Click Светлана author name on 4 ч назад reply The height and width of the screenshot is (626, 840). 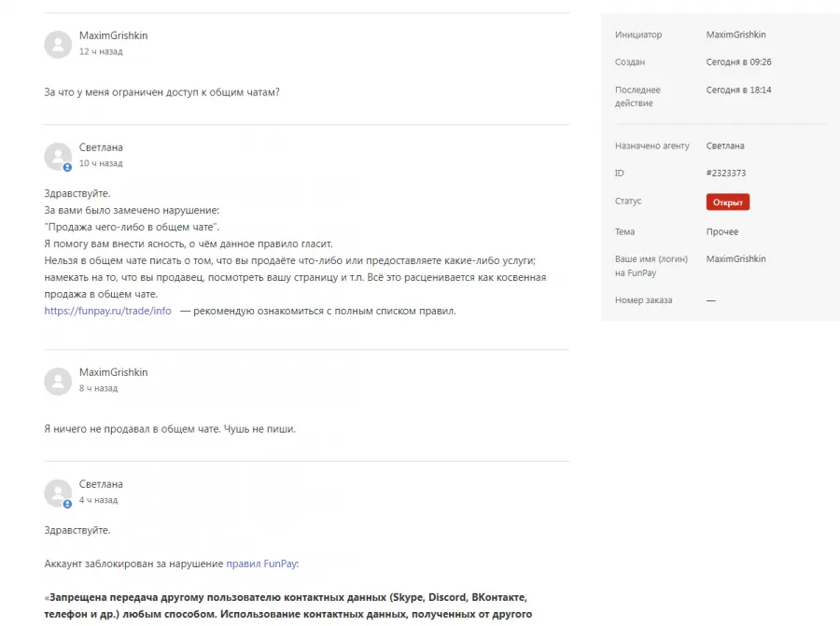tap(101, 484)
